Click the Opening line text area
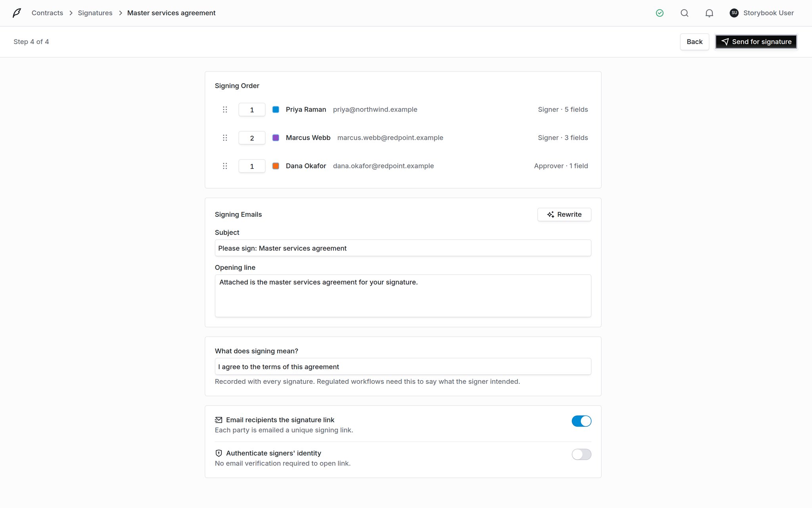The height and width of the screenshot is (508, 812). pyautogui.click(x=403, y=296)
